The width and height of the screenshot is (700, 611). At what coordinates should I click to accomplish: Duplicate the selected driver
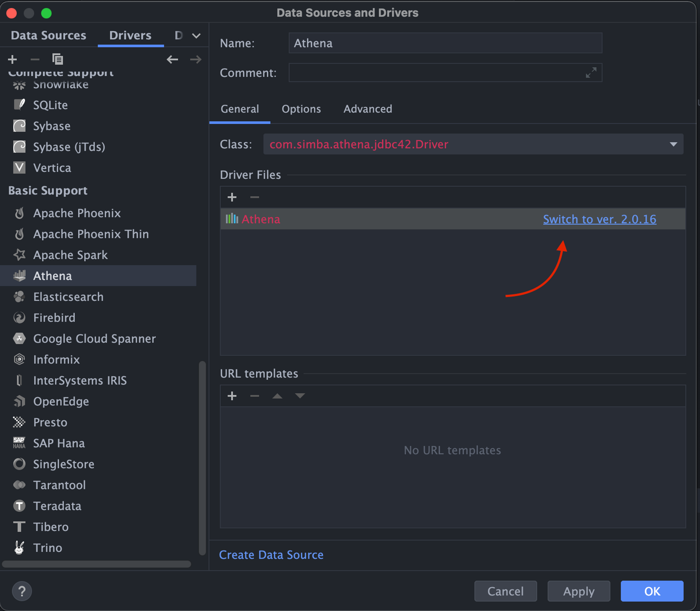click(x=57, y=59)
